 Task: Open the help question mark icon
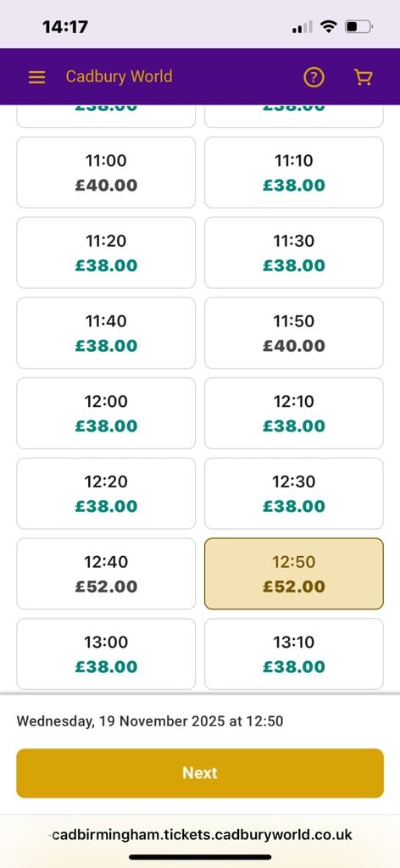pos(314,77)
